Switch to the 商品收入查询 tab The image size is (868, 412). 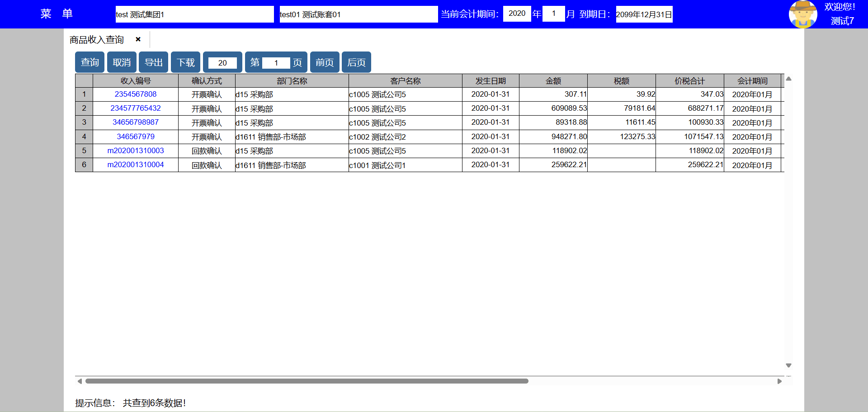click(x=97, y=40)
